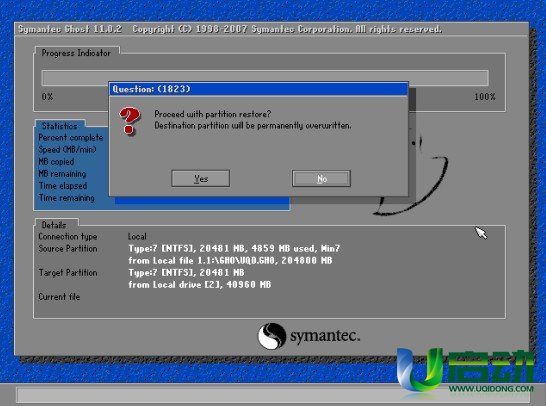
Task: Click the 100% progress label
Action: 485,96
